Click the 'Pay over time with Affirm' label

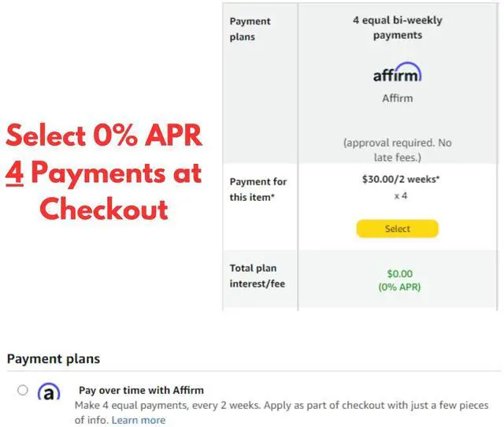(141, 390)
